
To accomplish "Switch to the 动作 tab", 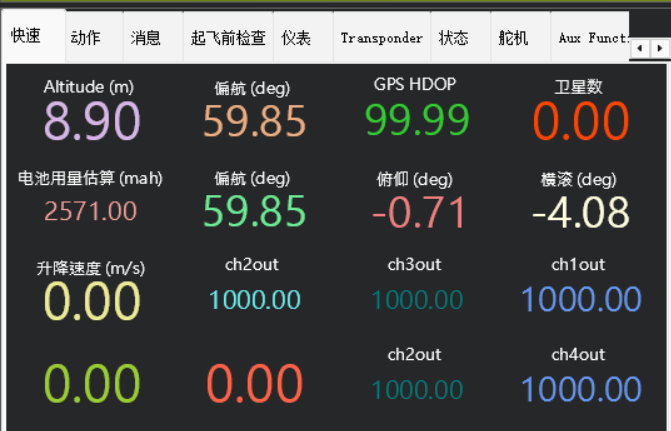I will 86,38.
